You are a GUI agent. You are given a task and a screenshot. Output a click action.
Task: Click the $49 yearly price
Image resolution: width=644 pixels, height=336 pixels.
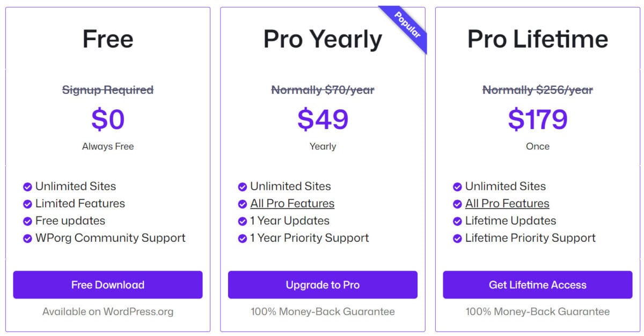(323, 119)
